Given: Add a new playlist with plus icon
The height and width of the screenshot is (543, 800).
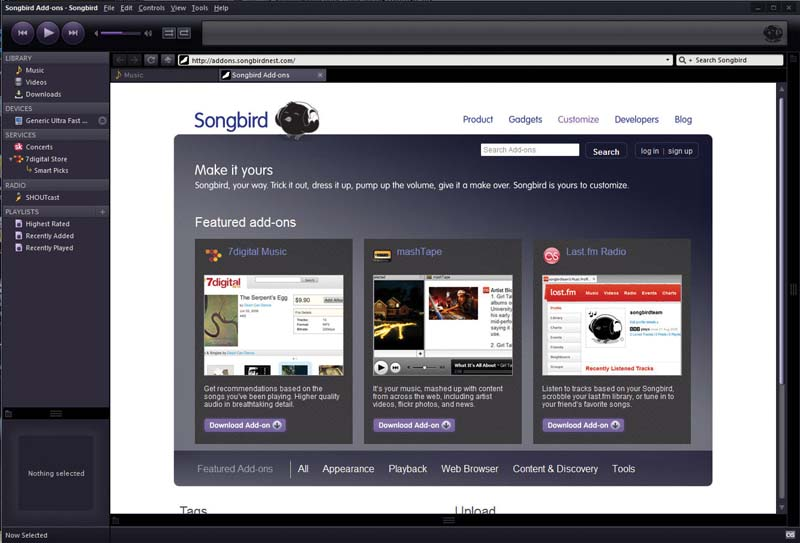Looking at the screenshot, I should 102,212.
